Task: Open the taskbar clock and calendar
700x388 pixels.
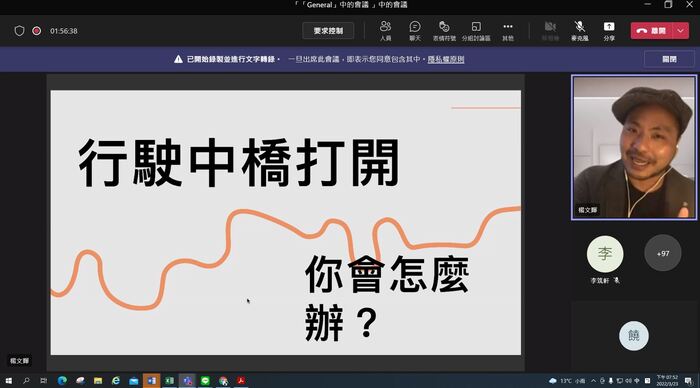Action: (x=667, y=381)
